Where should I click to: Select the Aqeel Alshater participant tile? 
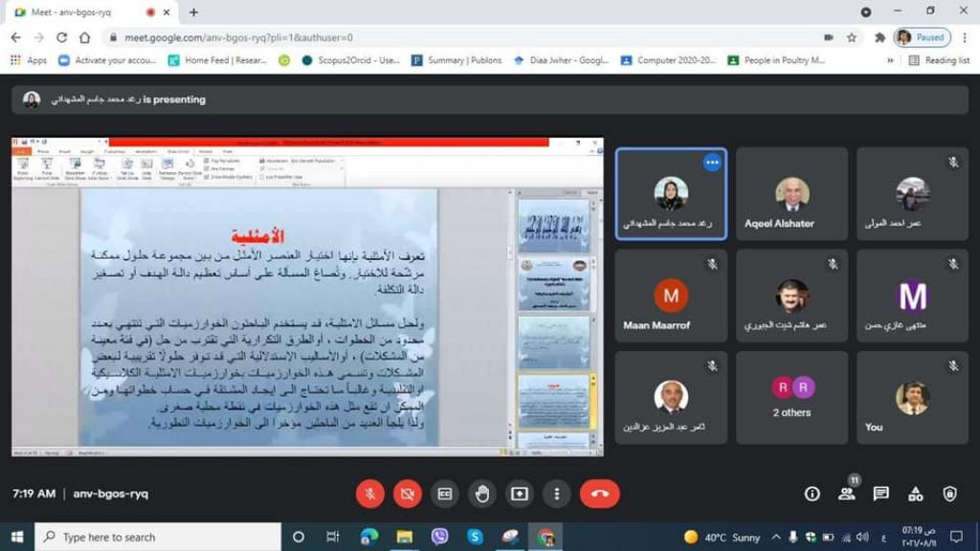tap(791, 194)
